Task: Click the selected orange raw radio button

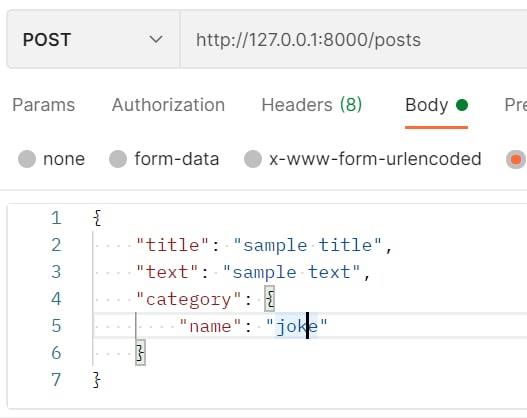Action: point(516,159)
